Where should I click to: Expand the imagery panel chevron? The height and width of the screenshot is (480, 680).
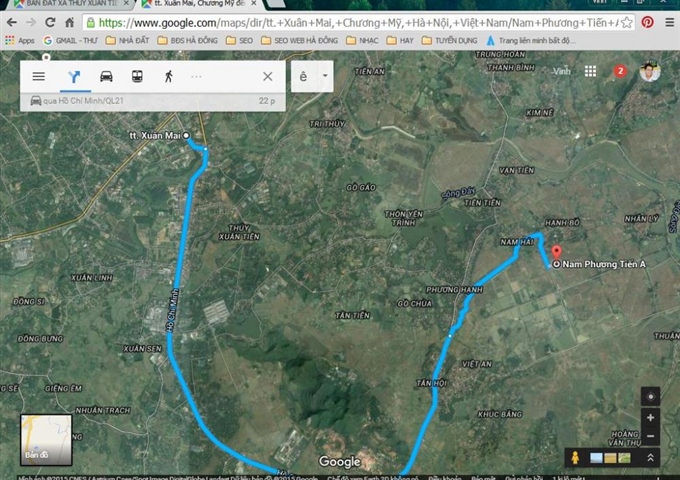point(651,457)
